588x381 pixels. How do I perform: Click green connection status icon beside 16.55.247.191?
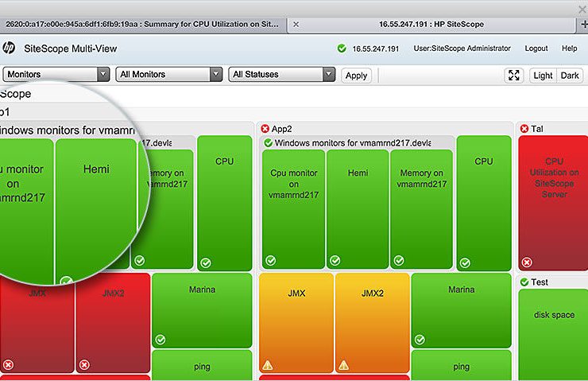(x=342, y=49)
